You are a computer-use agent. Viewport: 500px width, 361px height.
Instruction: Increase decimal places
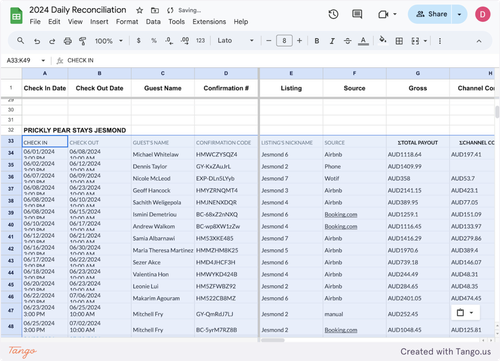(x=185, y=41)
